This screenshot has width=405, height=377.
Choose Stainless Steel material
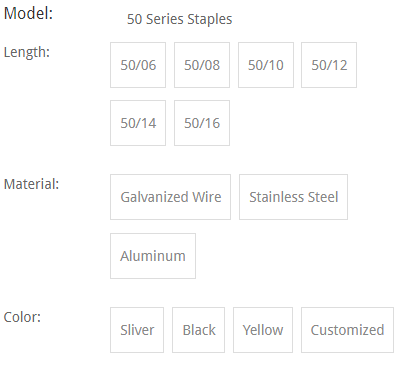[x=293, y=197]
